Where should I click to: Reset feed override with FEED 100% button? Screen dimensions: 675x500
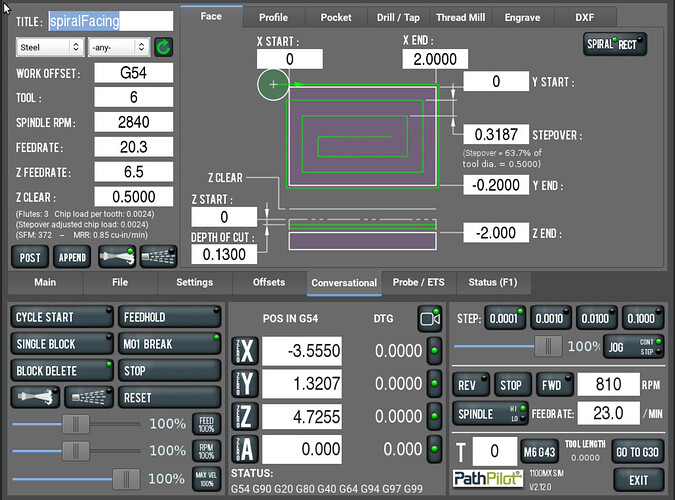click(207, 424)
